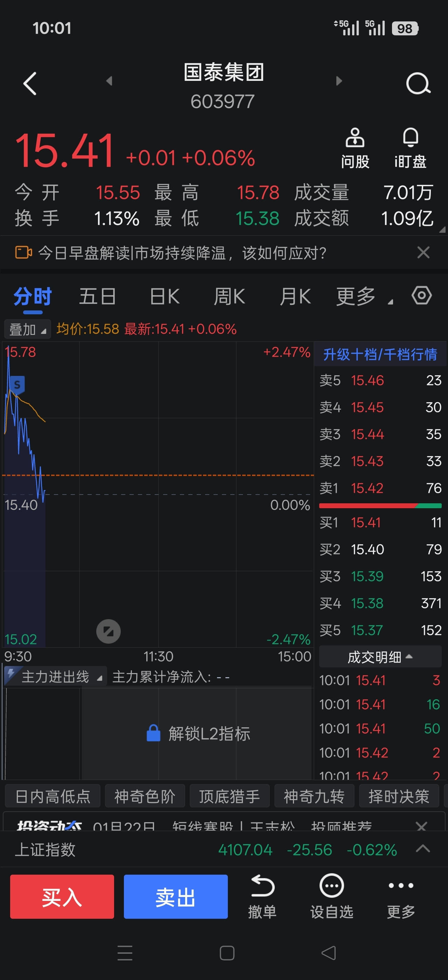
Task: Switch to previous stock arrow
Action: coord(109,80)
